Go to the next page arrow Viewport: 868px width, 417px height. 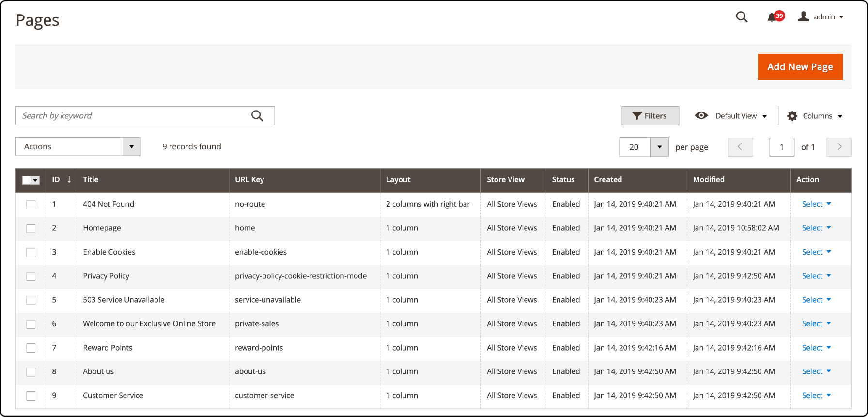(x=839, y=147)
